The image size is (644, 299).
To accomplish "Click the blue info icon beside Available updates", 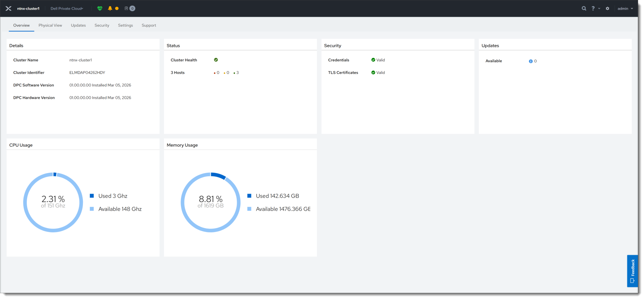I will click(x=531, y=61).
